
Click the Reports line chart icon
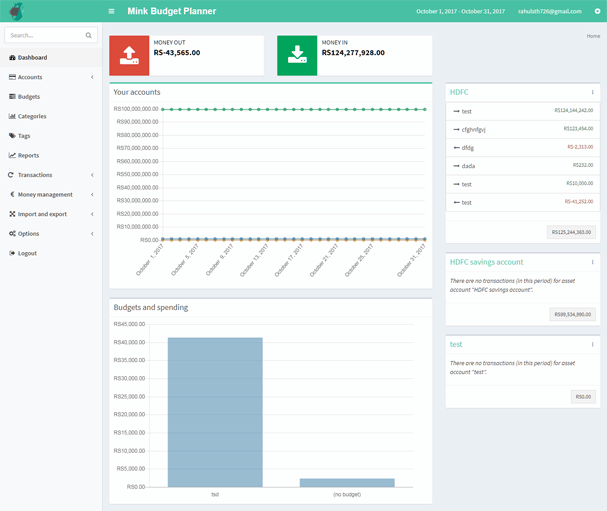coord(12,155)
